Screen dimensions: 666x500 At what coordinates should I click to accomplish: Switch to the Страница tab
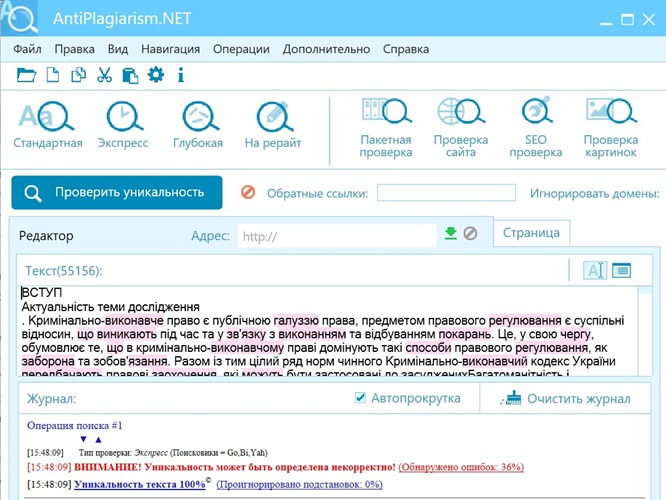[x=531, y=232]
